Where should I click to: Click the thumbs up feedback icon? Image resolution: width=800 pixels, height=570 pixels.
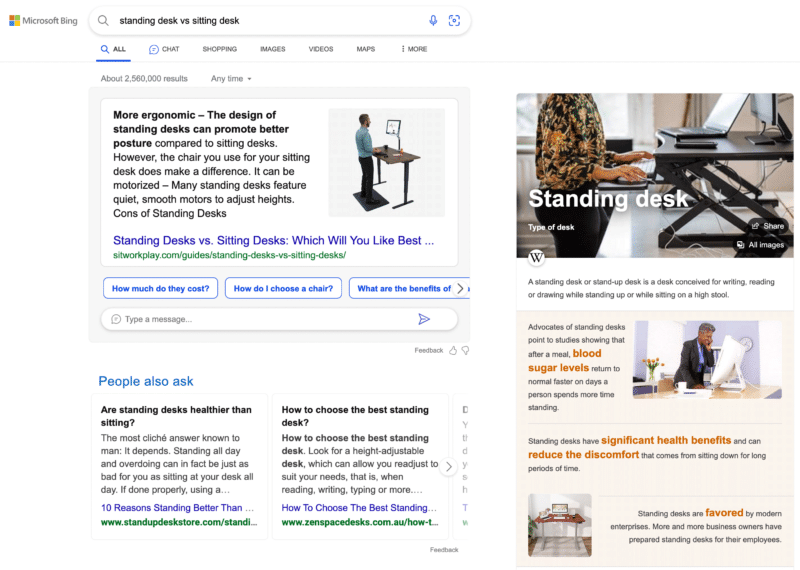(453, 351)
